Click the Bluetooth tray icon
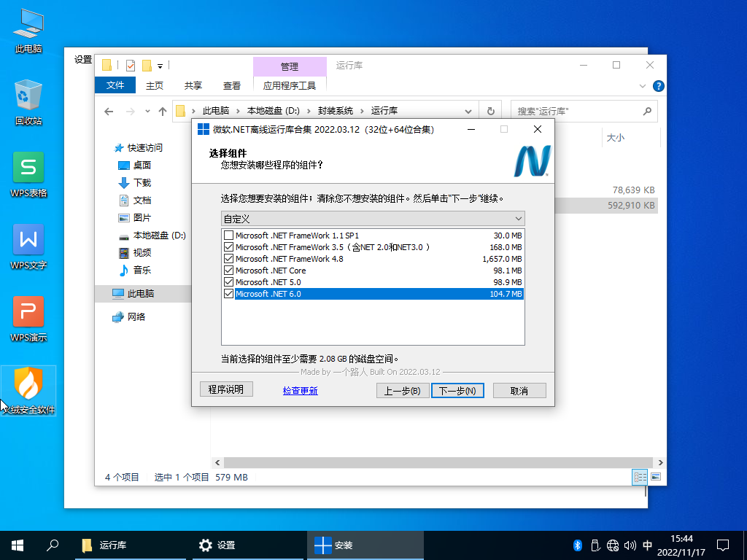This screenshot has width=747, height=560. point(576,545)
